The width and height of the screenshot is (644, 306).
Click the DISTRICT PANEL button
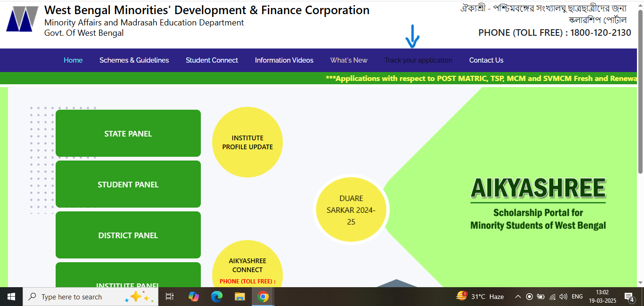pyautogui.click(x=128, y=235)
